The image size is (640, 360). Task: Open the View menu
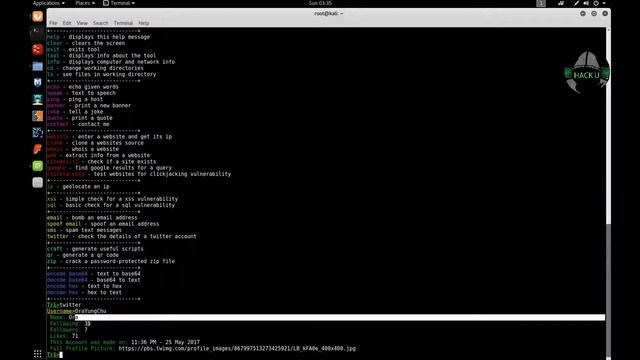click(82, 23)
